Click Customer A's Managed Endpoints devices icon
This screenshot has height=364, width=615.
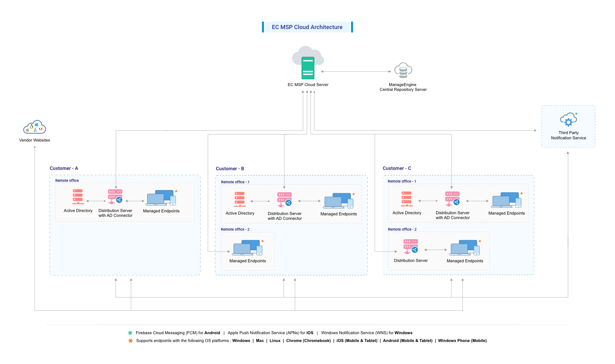[161, 199]
